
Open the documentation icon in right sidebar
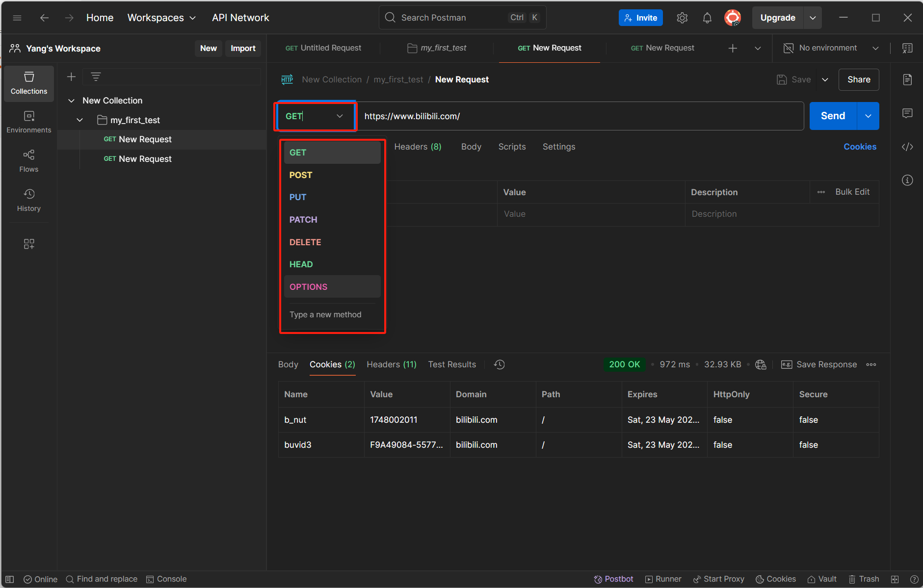click(x=907, y=79)
